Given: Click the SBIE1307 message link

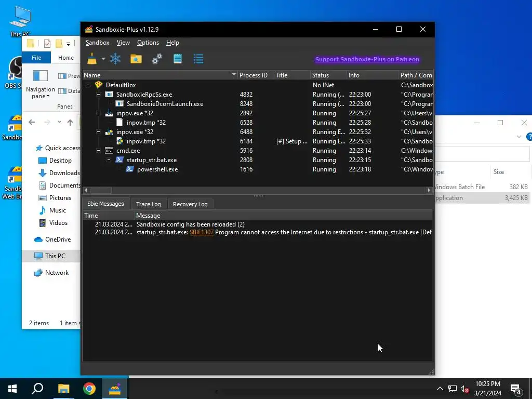Looking at the screenshot, I should [x=202, y=232].
